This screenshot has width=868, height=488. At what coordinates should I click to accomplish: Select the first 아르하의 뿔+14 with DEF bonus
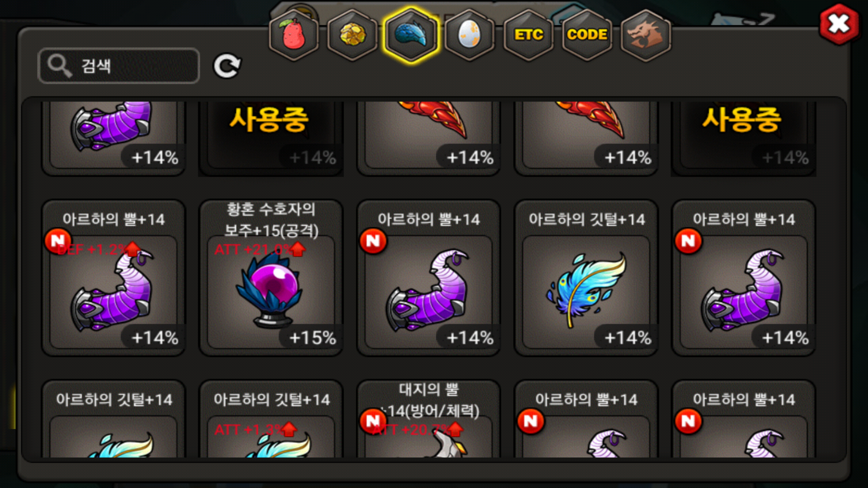tap(113, 278)
